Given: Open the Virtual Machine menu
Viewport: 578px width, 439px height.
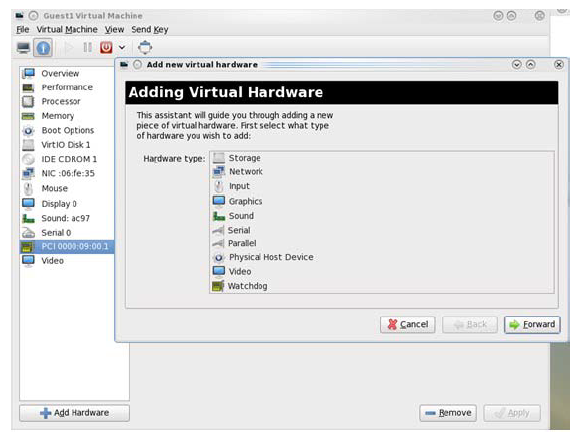Looking at the screenshot, I should 67,29.
